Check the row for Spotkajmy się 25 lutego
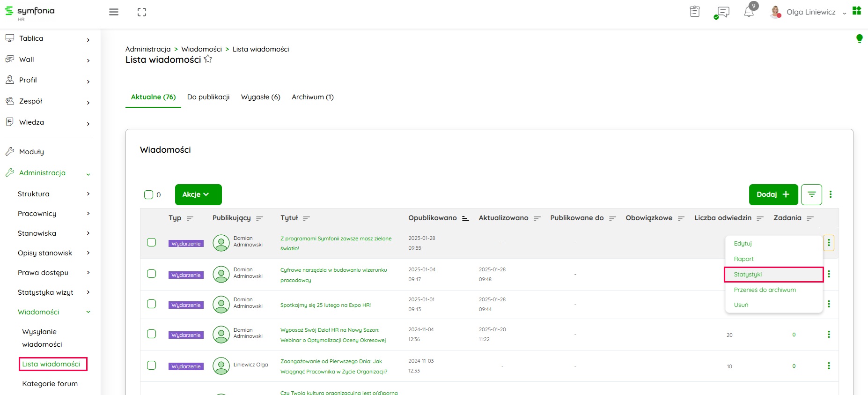 (151, 304)
